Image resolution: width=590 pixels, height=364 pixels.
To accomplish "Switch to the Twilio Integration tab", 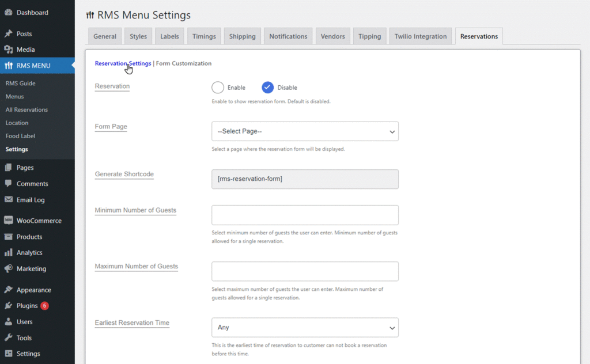I will coord(420,36).
